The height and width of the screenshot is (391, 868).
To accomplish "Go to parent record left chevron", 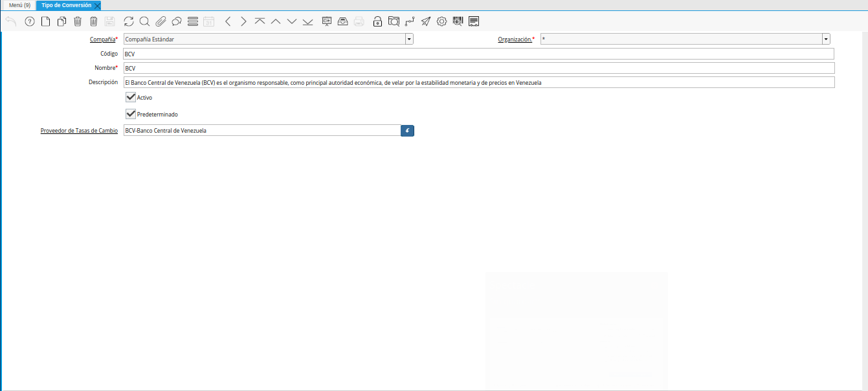I will point(228,21).
